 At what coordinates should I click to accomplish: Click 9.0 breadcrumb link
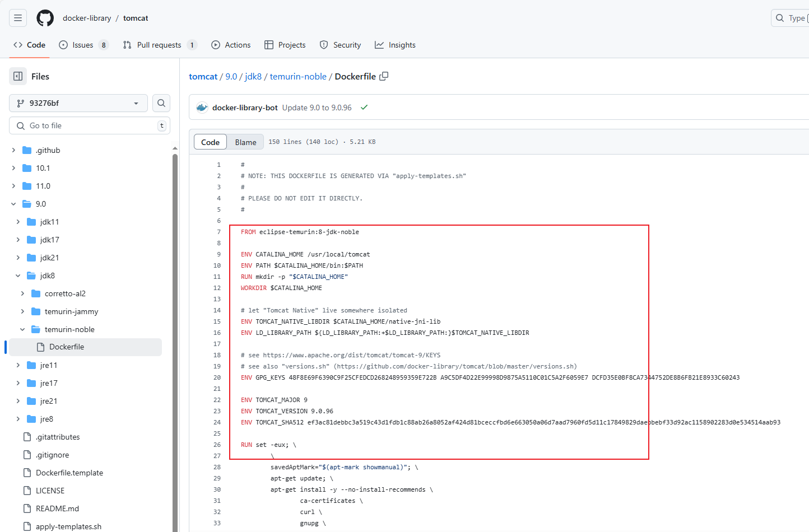tap(231, 76)
